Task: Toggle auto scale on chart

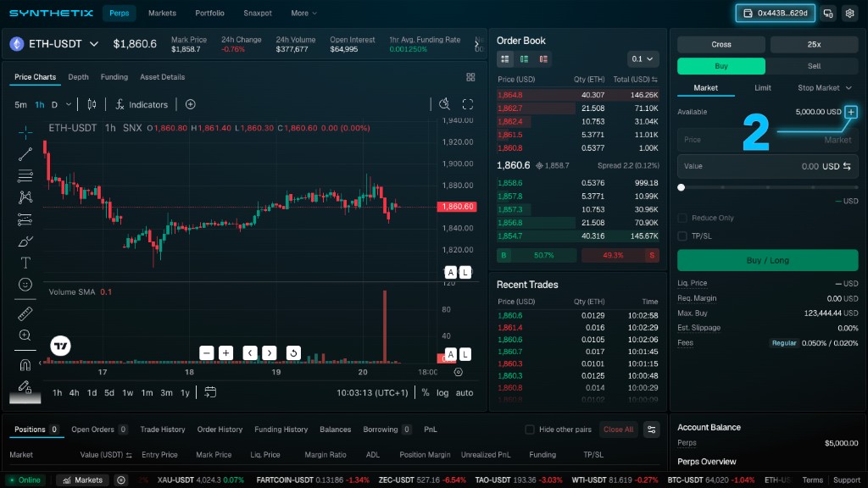Action: [465, 392]
